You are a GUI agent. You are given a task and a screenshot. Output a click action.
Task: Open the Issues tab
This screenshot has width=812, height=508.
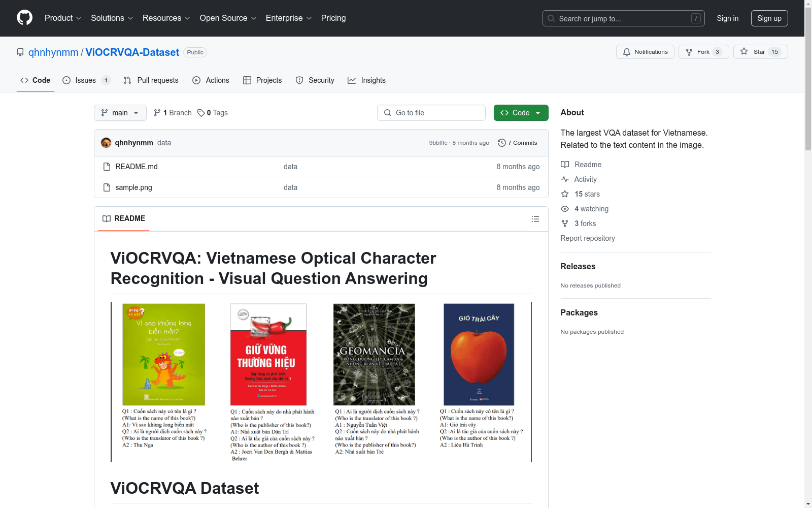point(86,80)
